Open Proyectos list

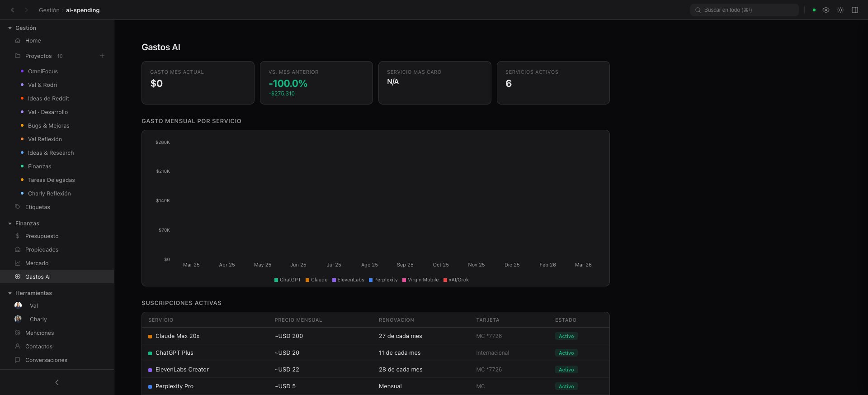[x=38, y=56]
